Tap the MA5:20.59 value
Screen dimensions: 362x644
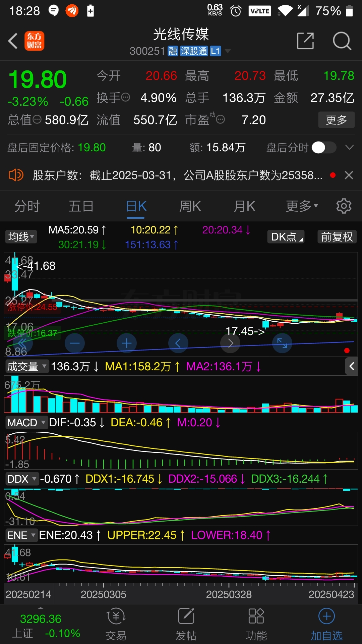point(77,230)
